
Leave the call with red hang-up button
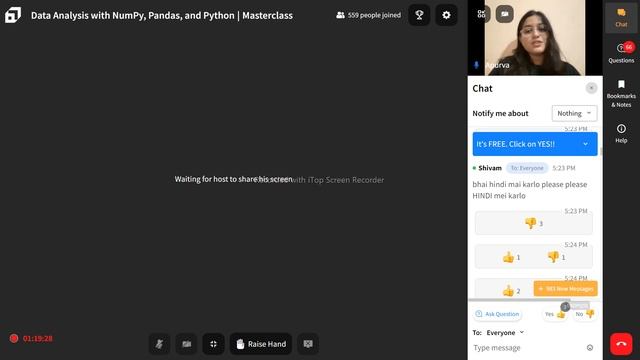click(x=621, y=344)
